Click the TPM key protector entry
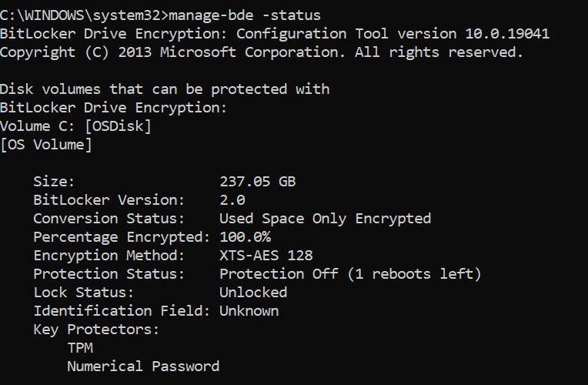The image size is (588, 385). [80, 348]
